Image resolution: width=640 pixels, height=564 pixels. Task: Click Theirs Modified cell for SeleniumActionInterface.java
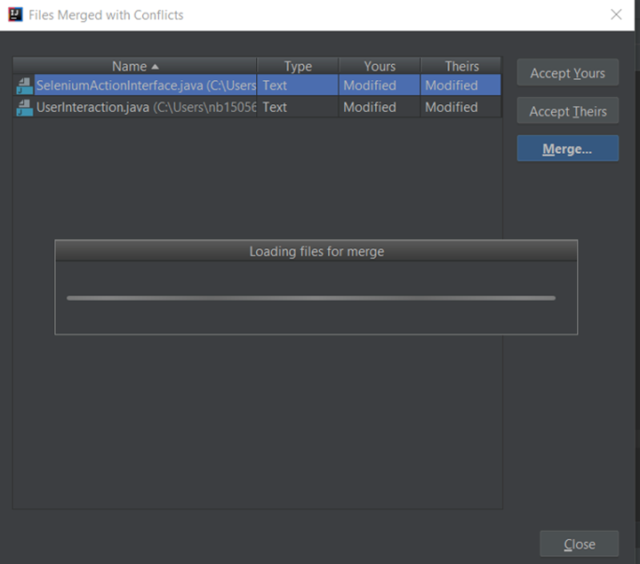461,85
